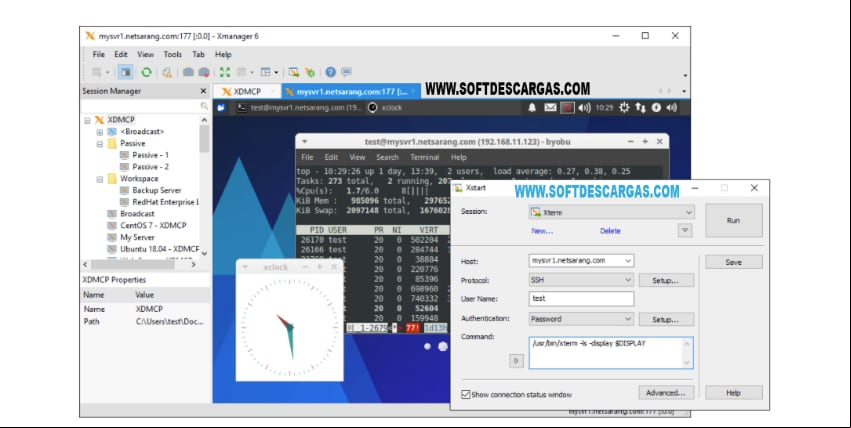Collapse the Passive folder node
Viewport: 851px width, 428px height.
pos(99,144)
